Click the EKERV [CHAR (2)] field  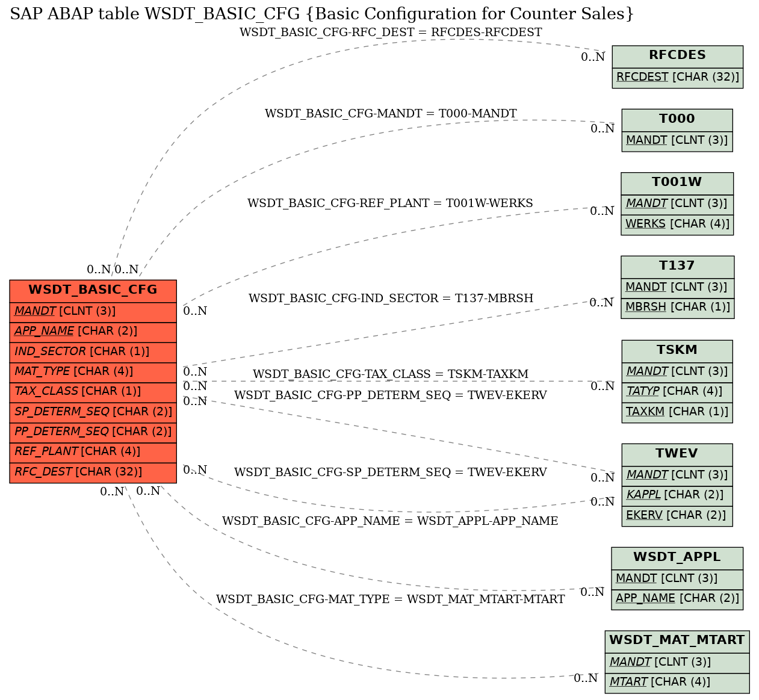click(x=677, y=516)
